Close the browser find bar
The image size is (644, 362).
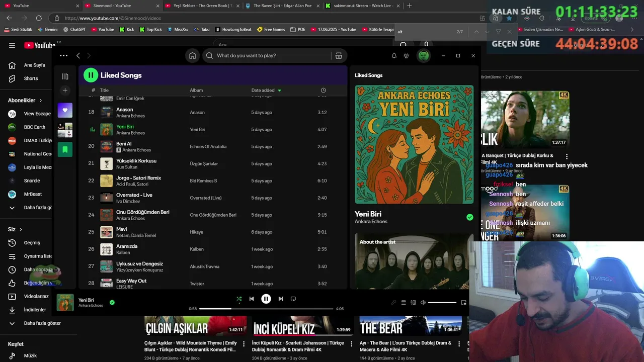[x=509, y=32]
